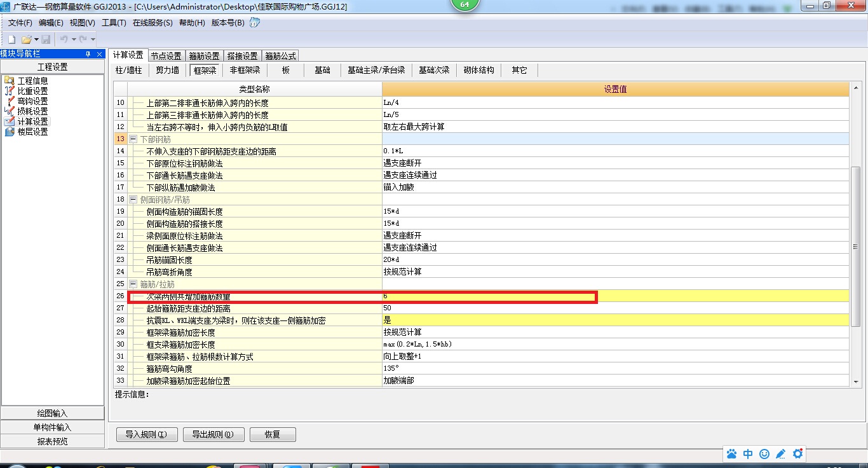The height and width of the screenshot is (468, 868).
Task: Click the 设置值 column header
Action: tap(615, 89)
